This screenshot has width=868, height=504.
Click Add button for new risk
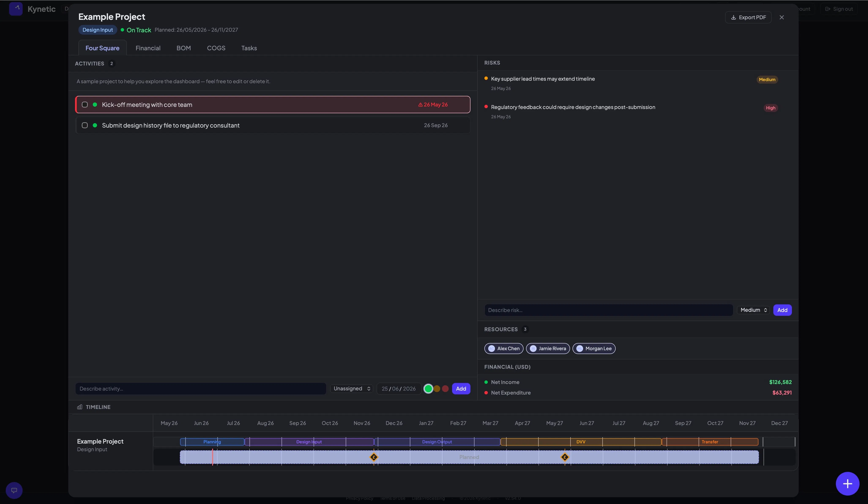pos(782,310)
